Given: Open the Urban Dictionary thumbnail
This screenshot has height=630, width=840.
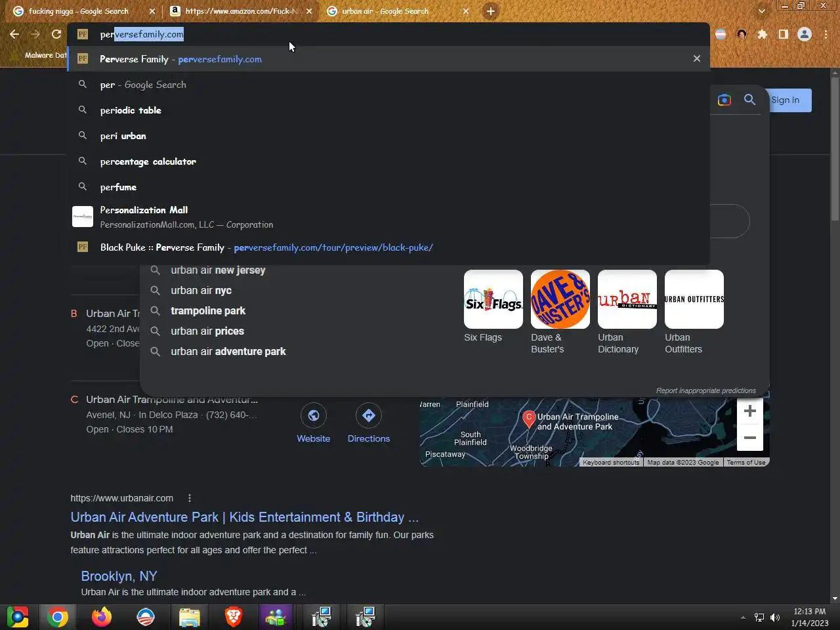Looking at the screenshot, I should coord(627,299).
